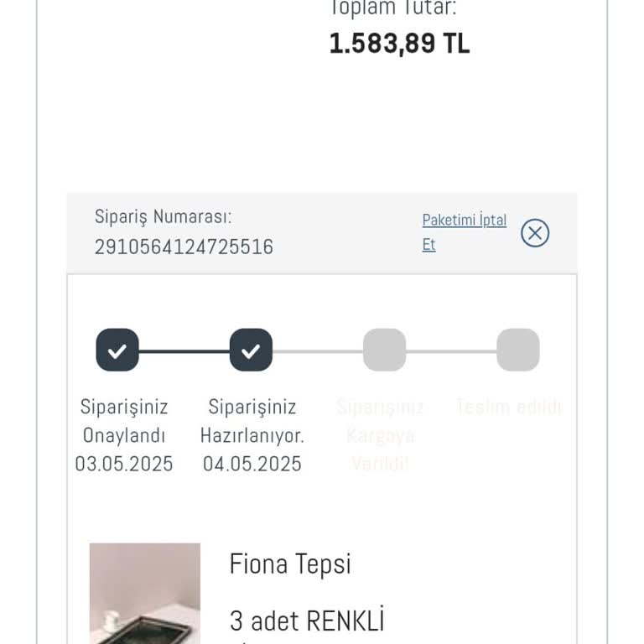Click the 'Onaylandı 03.05.2025' status label
The height and width of the screenshot is (644, 644).
tap(124, 436)
